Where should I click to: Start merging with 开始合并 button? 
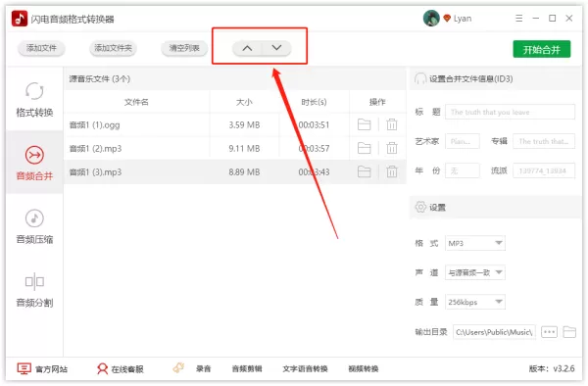pyautogui.click(x=542, y=49)
